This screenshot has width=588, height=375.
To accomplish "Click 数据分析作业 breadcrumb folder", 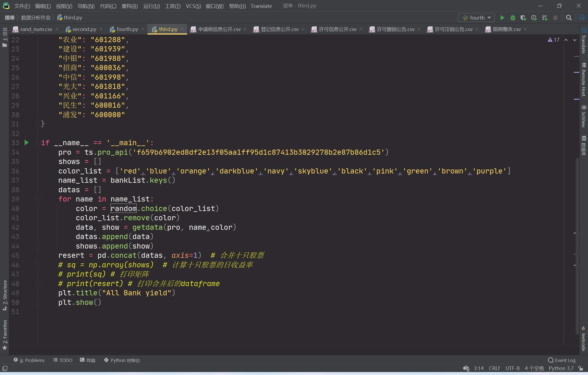I will 36,17.
